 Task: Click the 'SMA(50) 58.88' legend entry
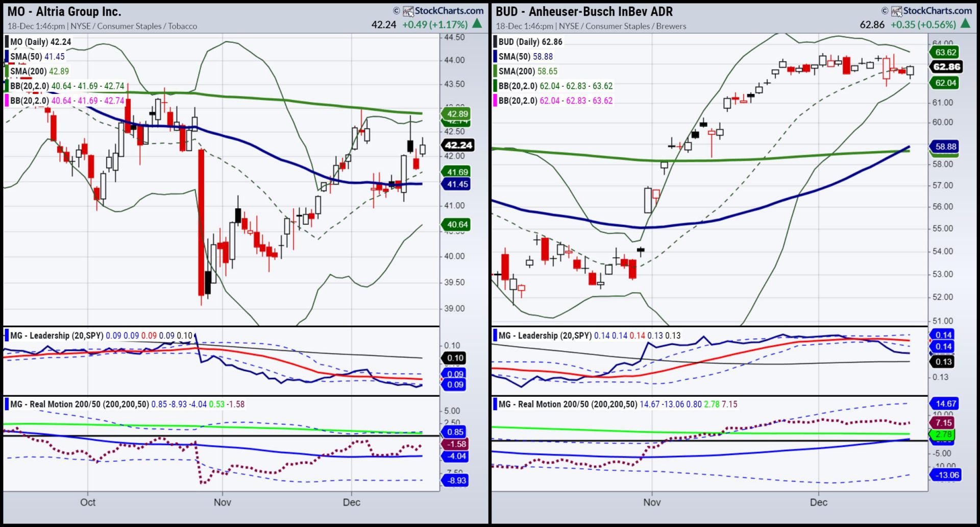(526, 57)
